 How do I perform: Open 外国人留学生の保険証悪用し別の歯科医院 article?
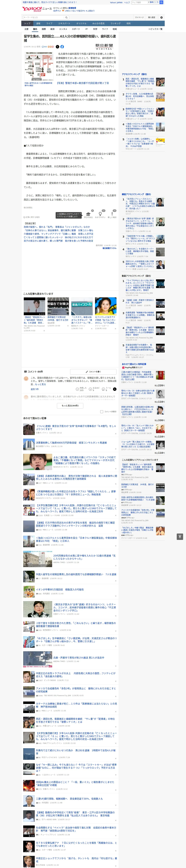76,574
